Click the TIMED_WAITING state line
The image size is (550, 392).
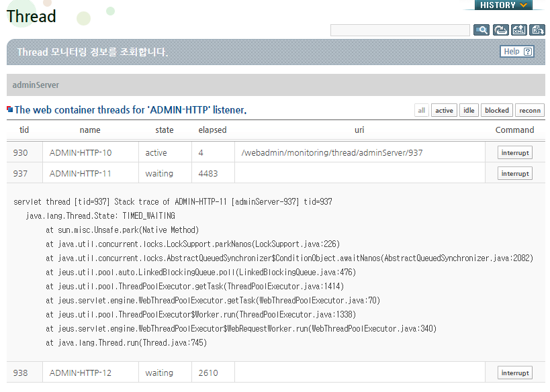100,216
